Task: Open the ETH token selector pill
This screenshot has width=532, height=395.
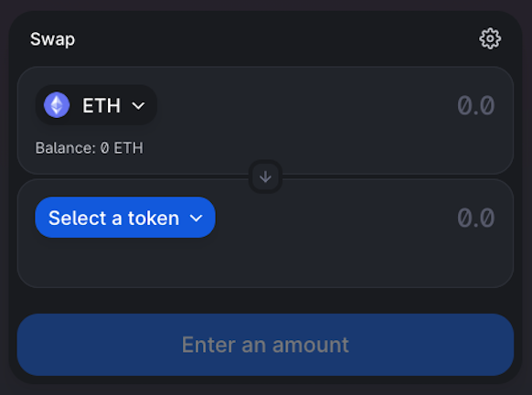Action: click(x=96, y=105)
